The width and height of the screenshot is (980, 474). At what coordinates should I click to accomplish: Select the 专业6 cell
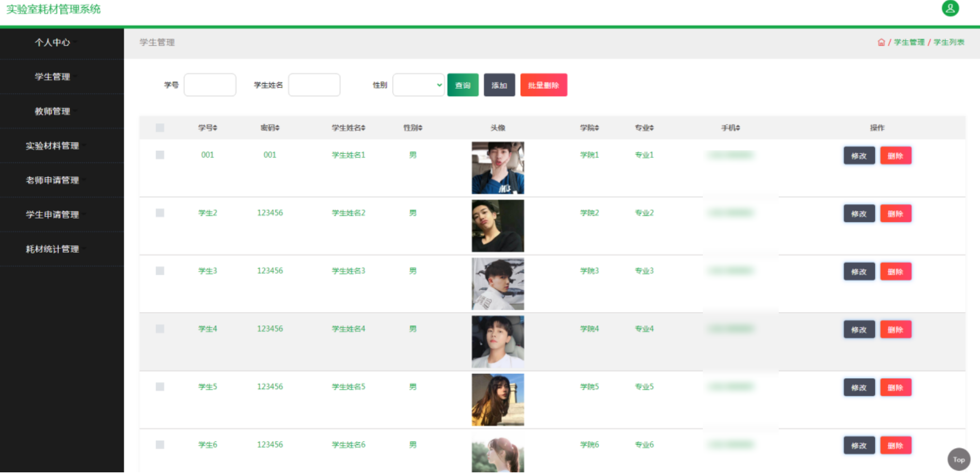645,445
